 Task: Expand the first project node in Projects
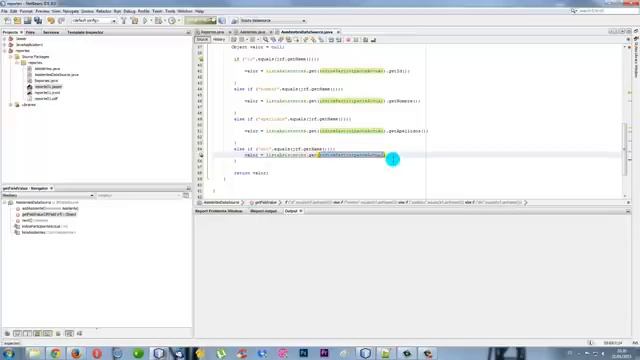click(x=5, y=39)
